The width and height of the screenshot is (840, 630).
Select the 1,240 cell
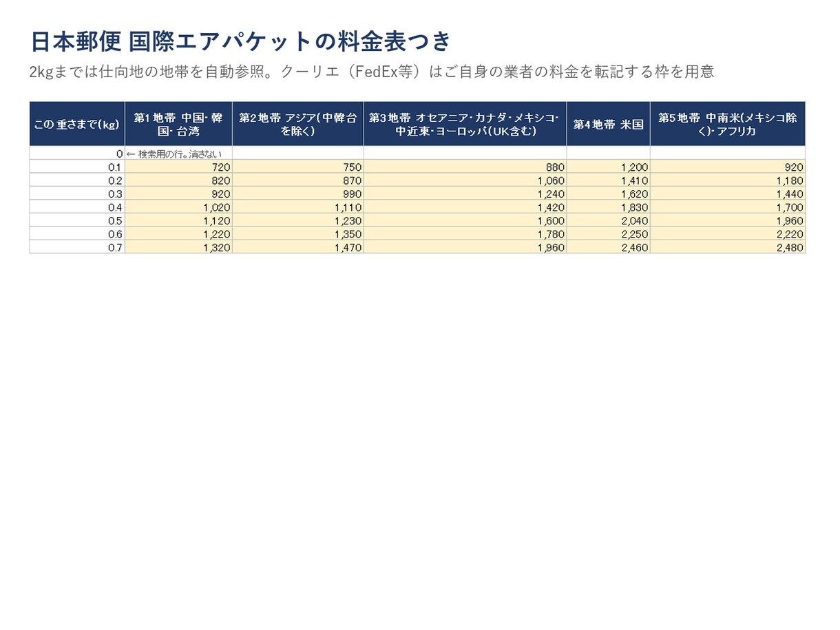point(465,194)
